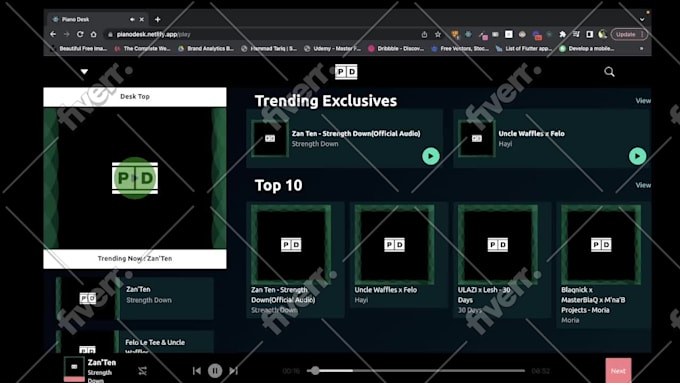This screenshot has height=383, width=680.
Task: Open the profile avatar in Chrome toolbar
Action: pos(602,34)
